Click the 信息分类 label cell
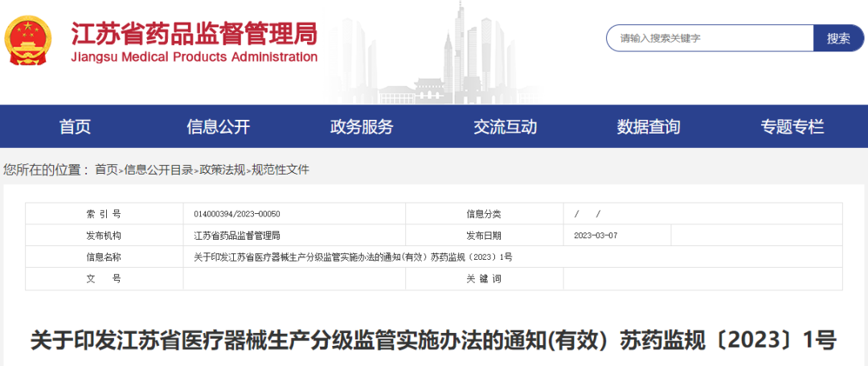This screenshot has width=868, height=366. click(485, 214)
